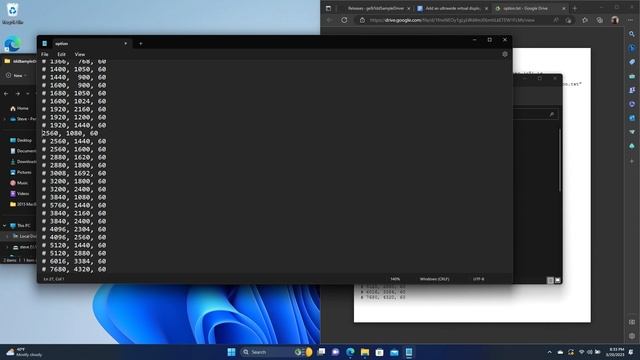Select Home in File Explorer sidebar
The height and width of the screenshot is (360, 640).
coord(20,109)
